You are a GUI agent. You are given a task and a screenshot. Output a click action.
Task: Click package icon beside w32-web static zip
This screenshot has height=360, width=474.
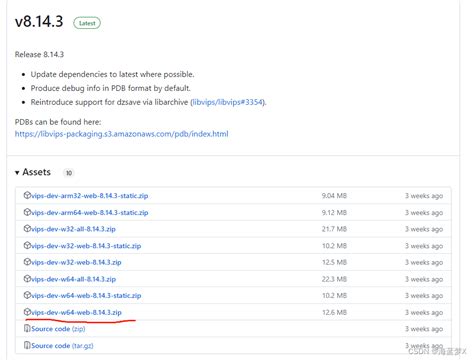[27, 245]
